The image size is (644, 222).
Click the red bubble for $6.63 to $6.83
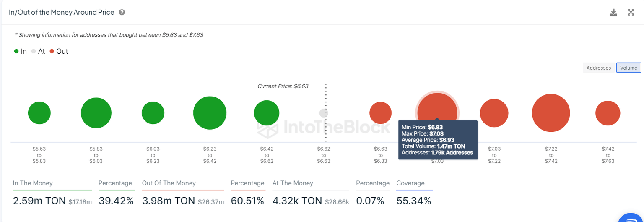[380, 113]
